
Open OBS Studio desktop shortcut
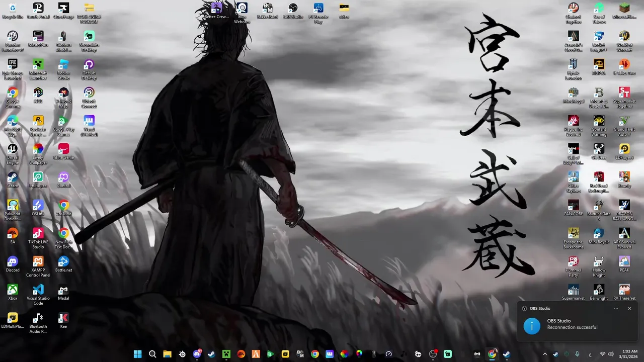293,11
